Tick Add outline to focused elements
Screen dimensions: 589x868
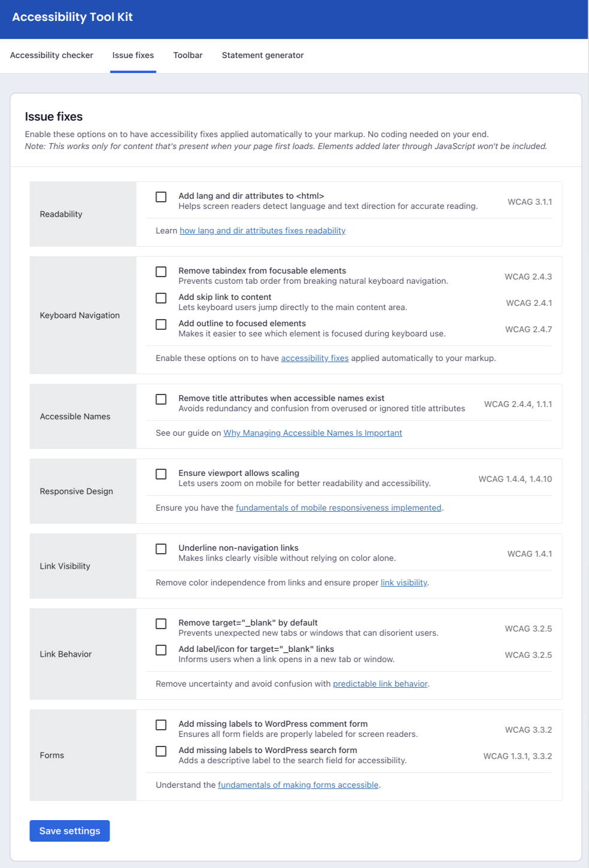[161, 324]
